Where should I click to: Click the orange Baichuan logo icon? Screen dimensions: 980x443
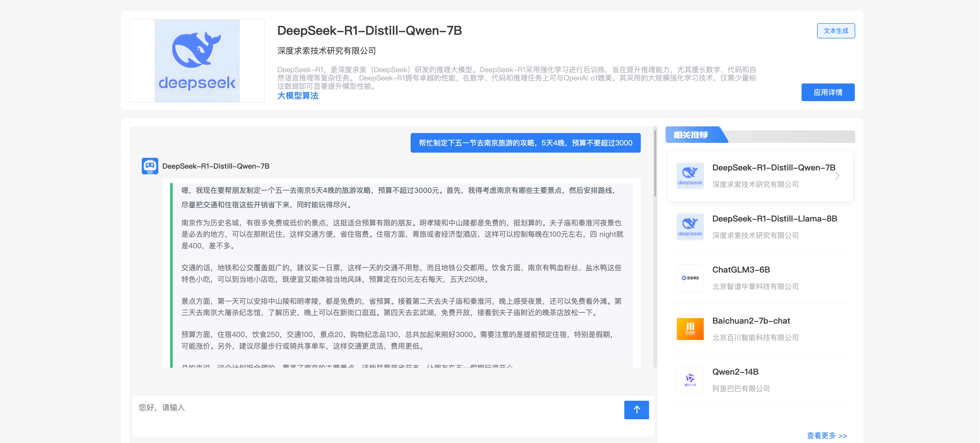pyautogui.click(x=690, y=329)
